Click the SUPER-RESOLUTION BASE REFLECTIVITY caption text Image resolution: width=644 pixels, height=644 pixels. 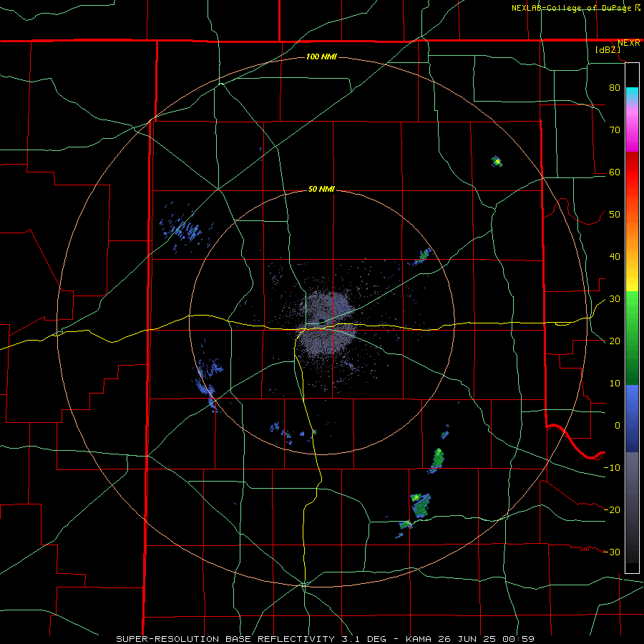225,639
